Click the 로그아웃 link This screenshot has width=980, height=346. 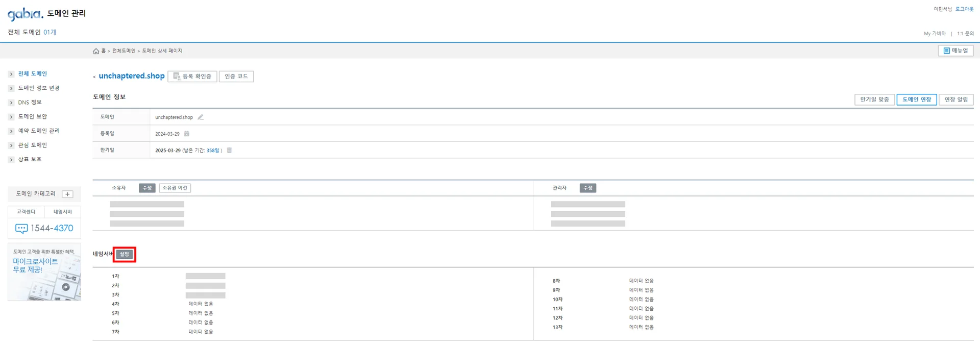coord(964,9)
